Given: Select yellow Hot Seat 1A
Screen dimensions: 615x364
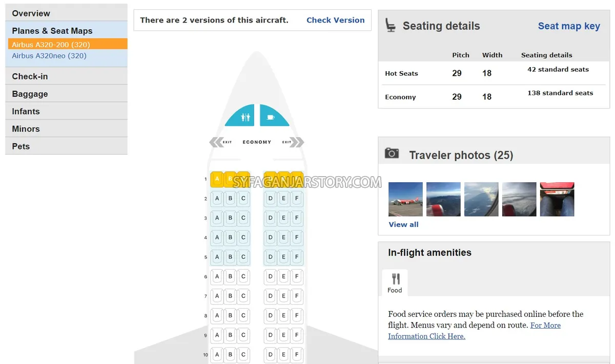Looking at the screenshot, I should coord(216,179).
